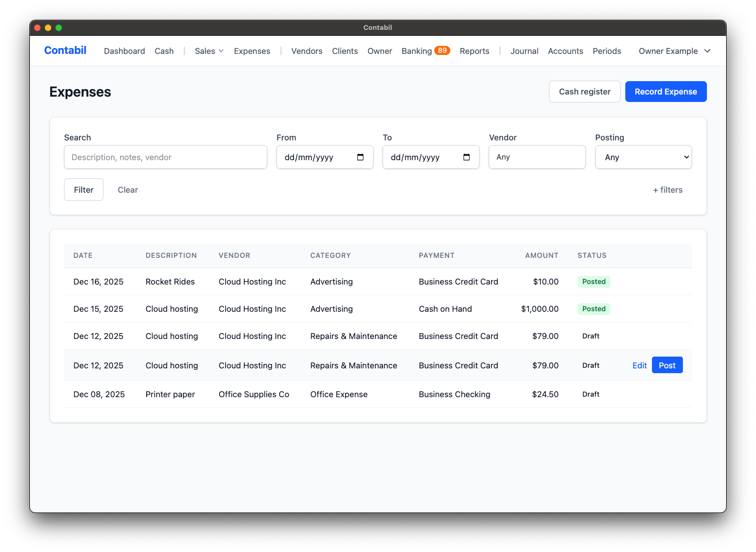Screen dimensions: 756x552
Task: Go to the Accounts section
Action: [565, 51]
